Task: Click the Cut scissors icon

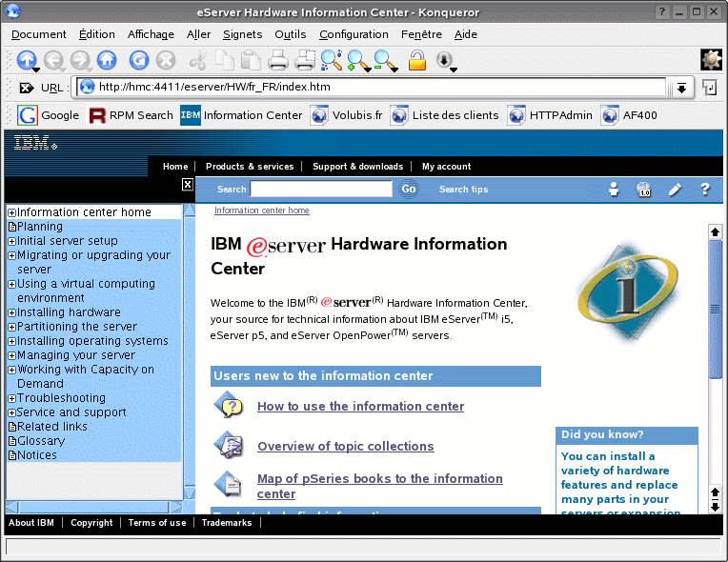Action: click(198, 60)
